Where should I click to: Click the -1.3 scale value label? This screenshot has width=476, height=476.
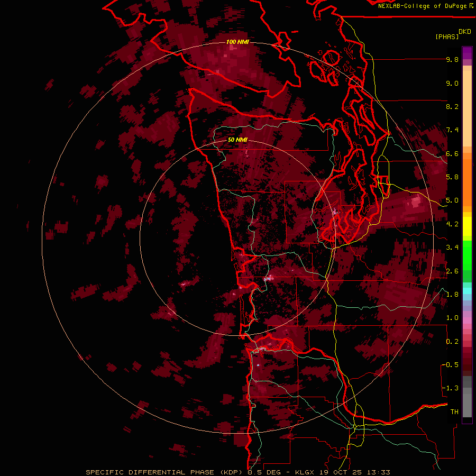450,388
